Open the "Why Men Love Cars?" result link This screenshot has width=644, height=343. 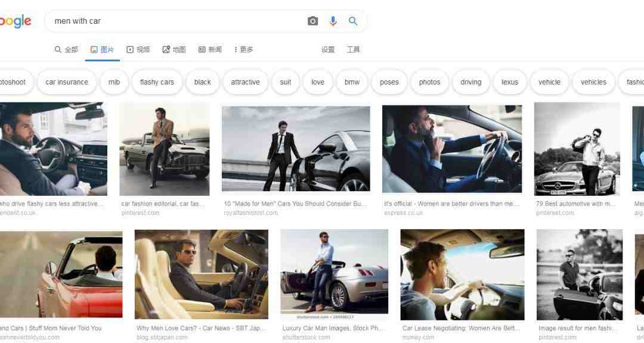[x=200, y=328]
